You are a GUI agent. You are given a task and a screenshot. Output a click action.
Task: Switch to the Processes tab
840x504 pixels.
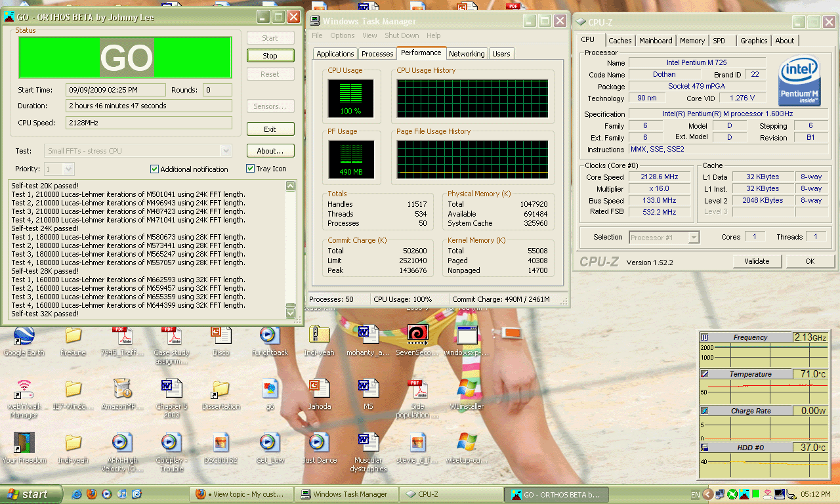[377, 54]
